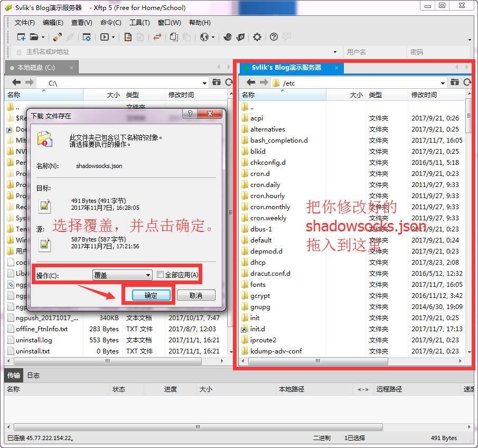Open the 文件(F) menu
Screen dimensions: 478x448
25,23
